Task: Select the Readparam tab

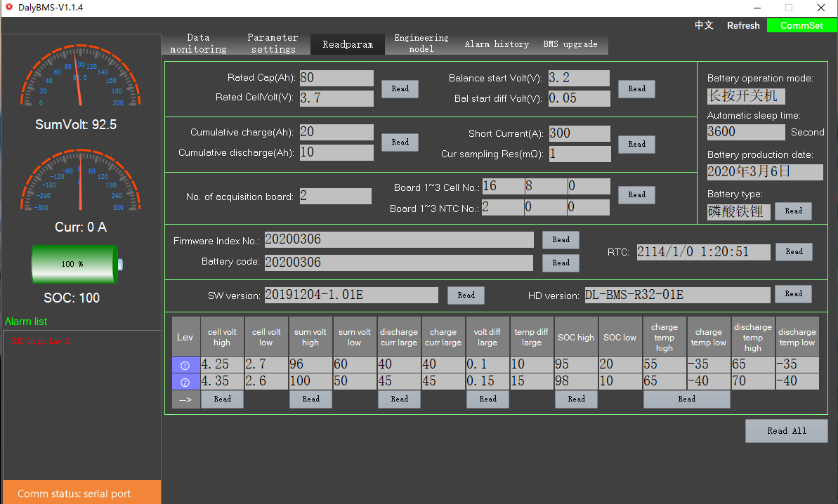Action: click(x=348, y=44)
